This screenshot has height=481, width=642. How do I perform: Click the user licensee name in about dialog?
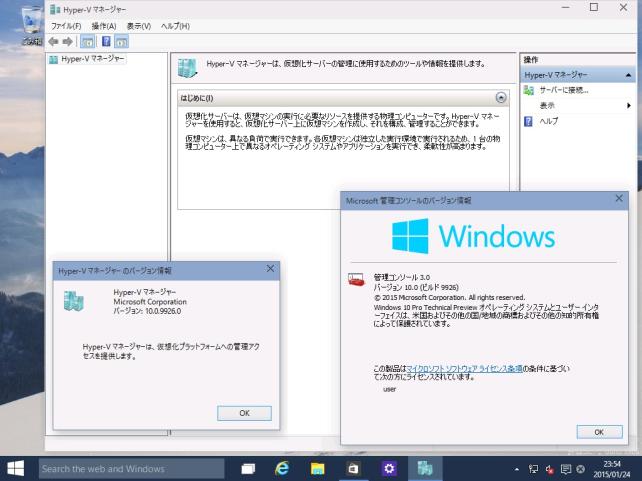tap(389, 389)
